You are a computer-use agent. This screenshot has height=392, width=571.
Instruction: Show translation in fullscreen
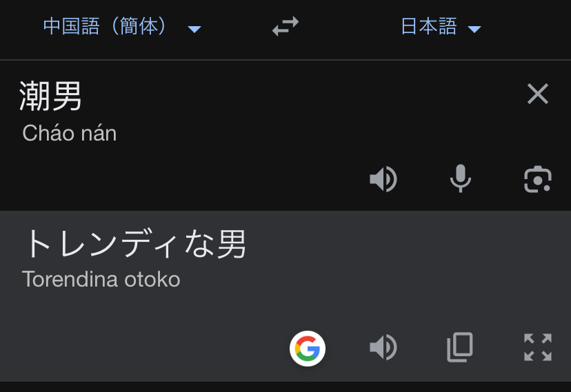(537, 347)
